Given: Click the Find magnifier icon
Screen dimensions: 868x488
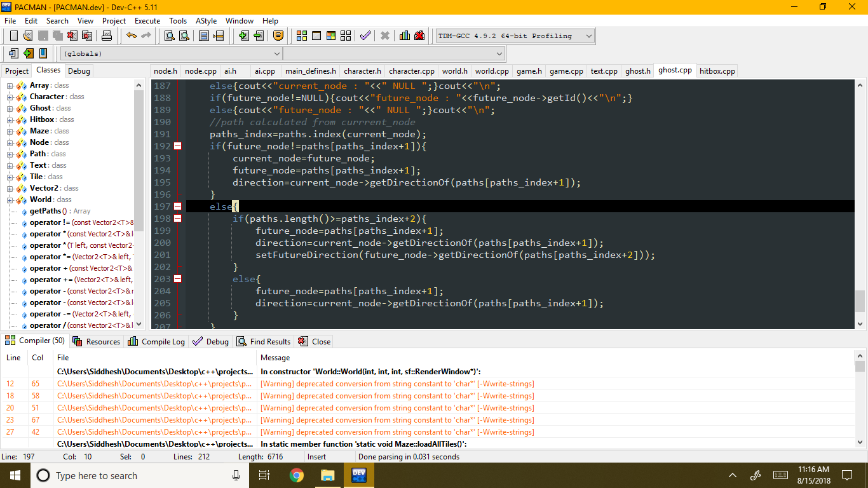Looking at the screenshot, I should [x=170, y=36].
